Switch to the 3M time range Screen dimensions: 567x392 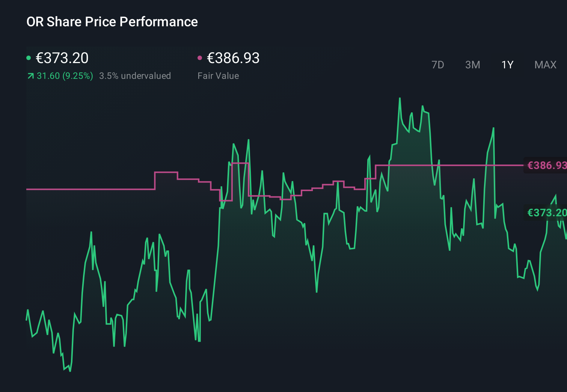point(472,65)
